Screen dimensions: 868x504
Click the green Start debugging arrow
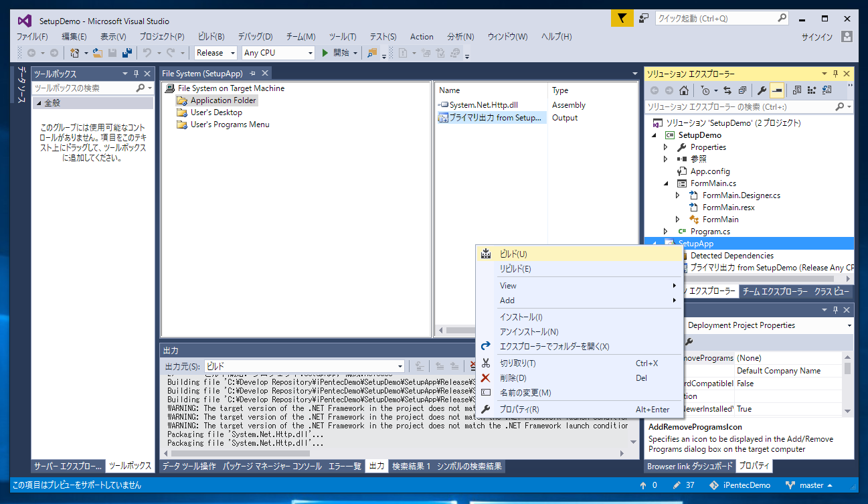click(x=325, y=53)
